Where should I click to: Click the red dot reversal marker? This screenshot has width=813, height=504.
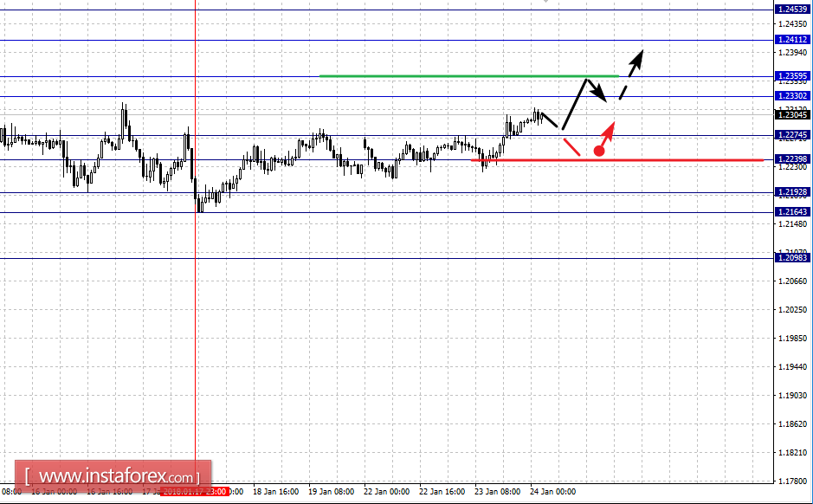pyautogui.click(x=599, y=151)
